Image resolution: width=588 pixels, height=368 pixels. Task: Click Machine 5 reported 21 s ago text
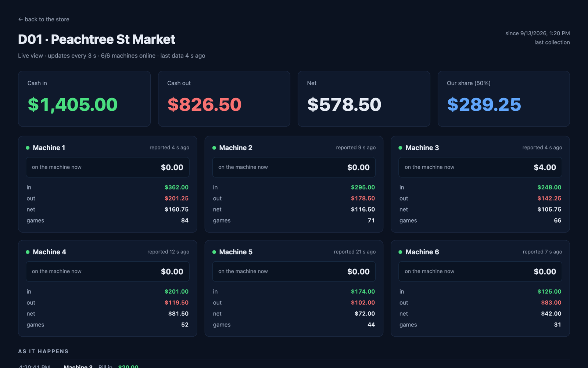pyautogui.click(x=355, y=252)
